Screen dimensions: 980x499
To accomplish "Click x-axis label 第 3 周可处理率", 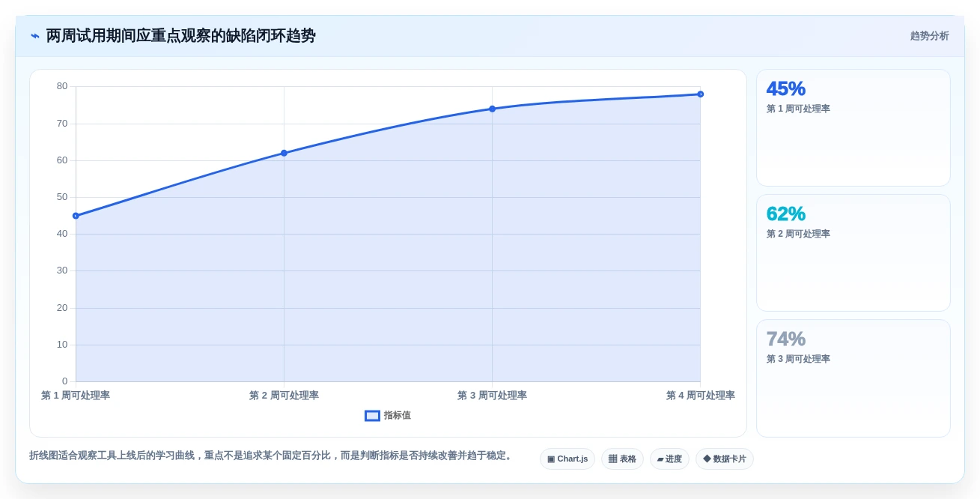I will tap(492, 396).
